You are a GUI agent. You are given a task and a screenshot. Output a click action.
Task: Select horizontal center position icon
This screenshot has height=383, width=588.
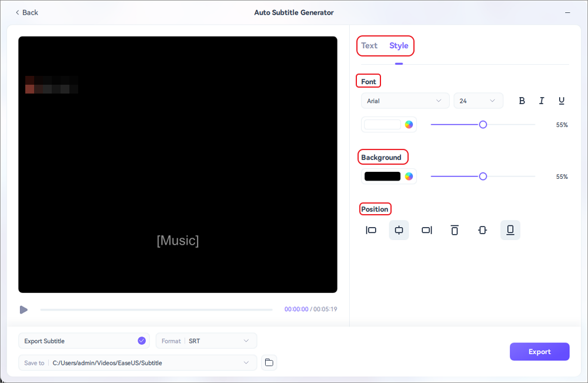(399, 230)
